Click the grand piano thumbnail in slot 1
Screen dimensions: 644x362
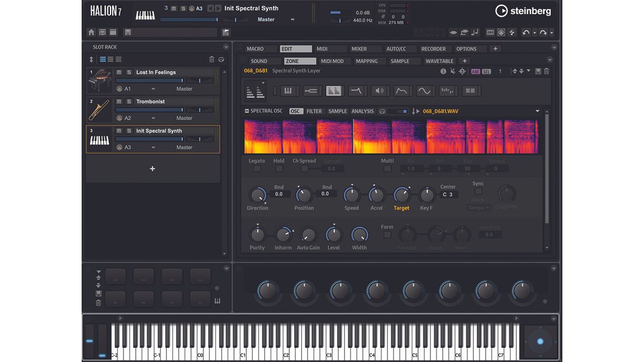click(99, 80)
